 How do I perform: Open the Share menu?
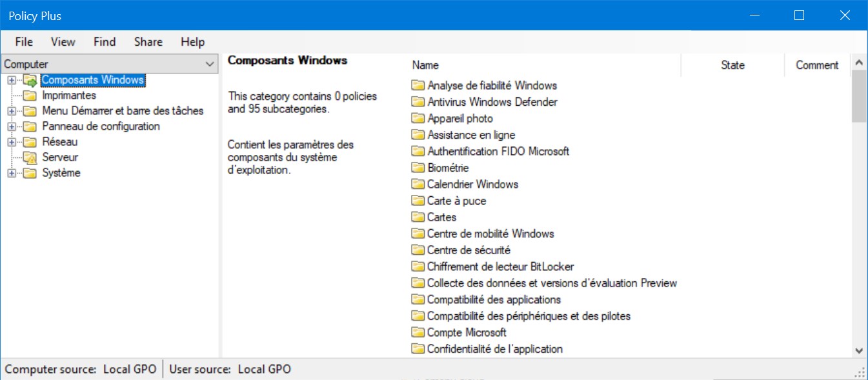pyautogui.click(x=148, y=42)
